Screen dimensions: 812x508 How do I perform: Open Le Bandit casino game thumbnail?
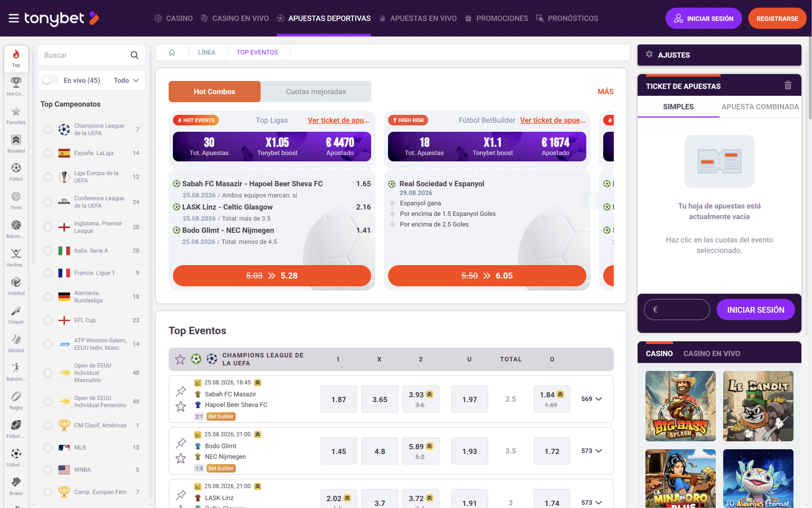(x=758, y=406)
